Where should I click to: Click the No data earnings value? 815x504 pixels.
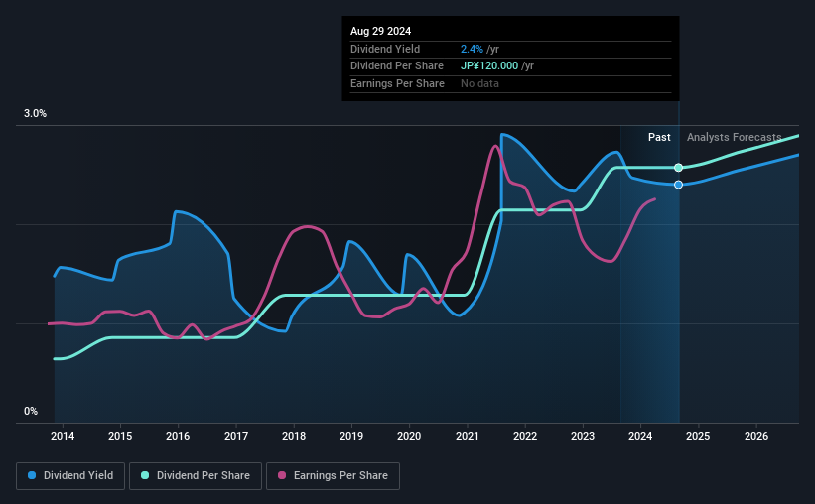click(x=479, y=83)
